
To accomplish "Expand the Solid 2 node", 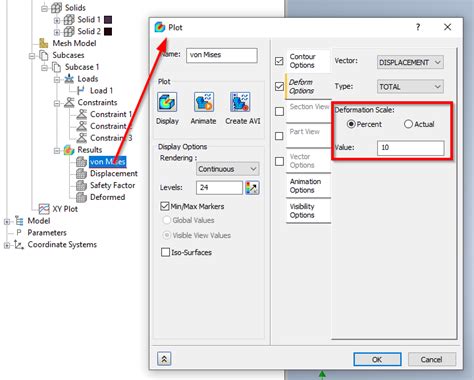I will pos(57,32).
